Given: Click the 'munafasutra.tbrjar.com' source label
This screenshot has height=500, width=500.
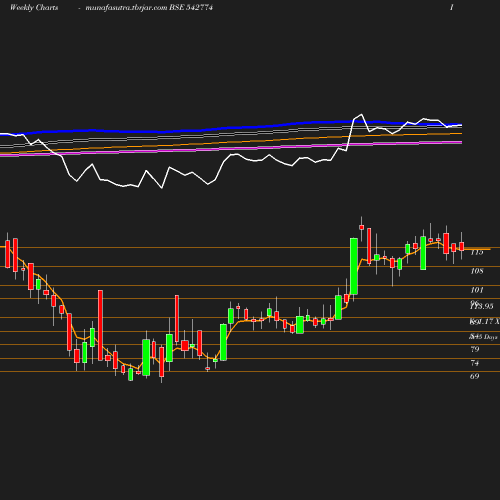Looking at the screenshot, I should pyautogui.click(x=126, y=8).
